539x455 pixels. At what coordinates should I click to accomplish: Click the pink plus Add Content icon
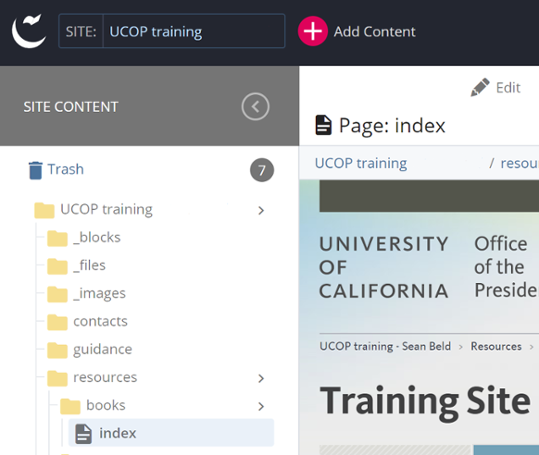pos(312,31)
